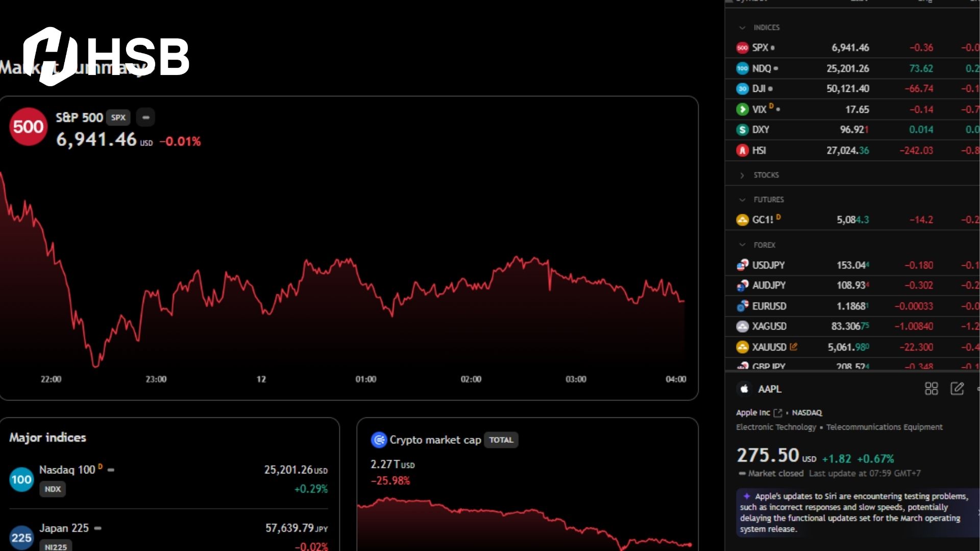The image size is (980, 551).
Task: Expand the STOCKS watchlist section
Action: [x=742, y=175]
